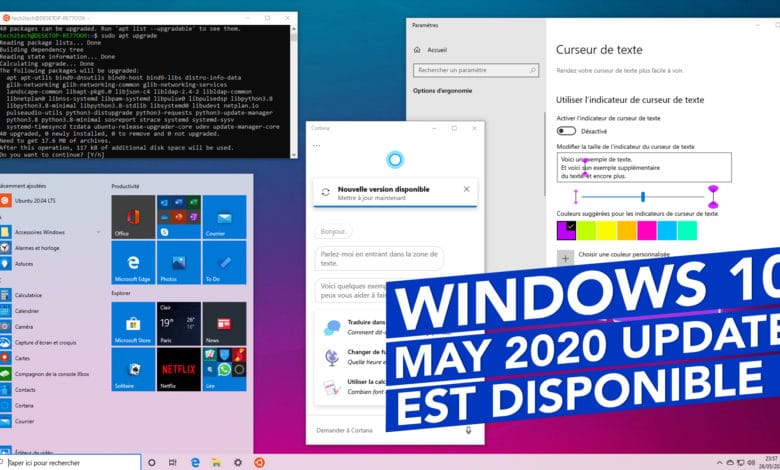Image resolution: width=780 pixels, height=470 pixels.
Task: Open the Netflix tile
Action: (179, 369)
